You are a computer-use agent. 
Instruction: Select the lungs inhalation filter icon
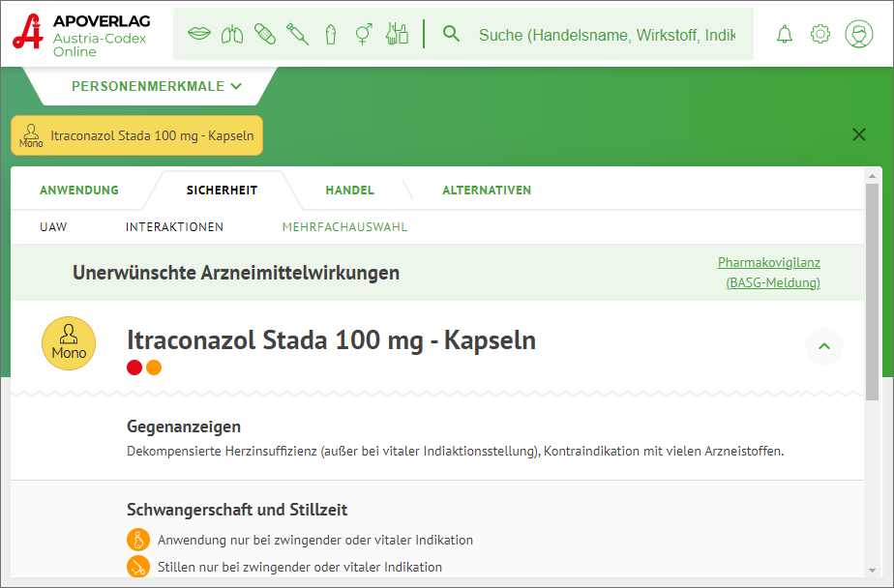232,35
